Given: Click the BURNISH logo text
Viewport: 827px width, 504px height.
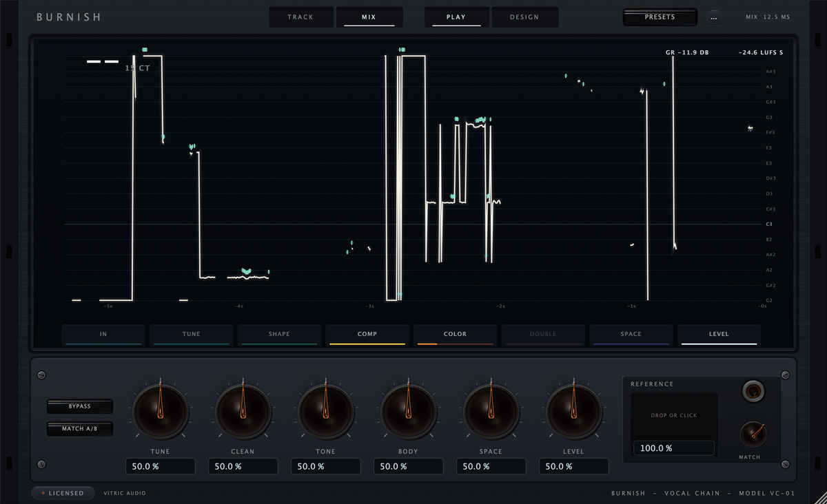Looking at the screenshot, I should (69, 17).
